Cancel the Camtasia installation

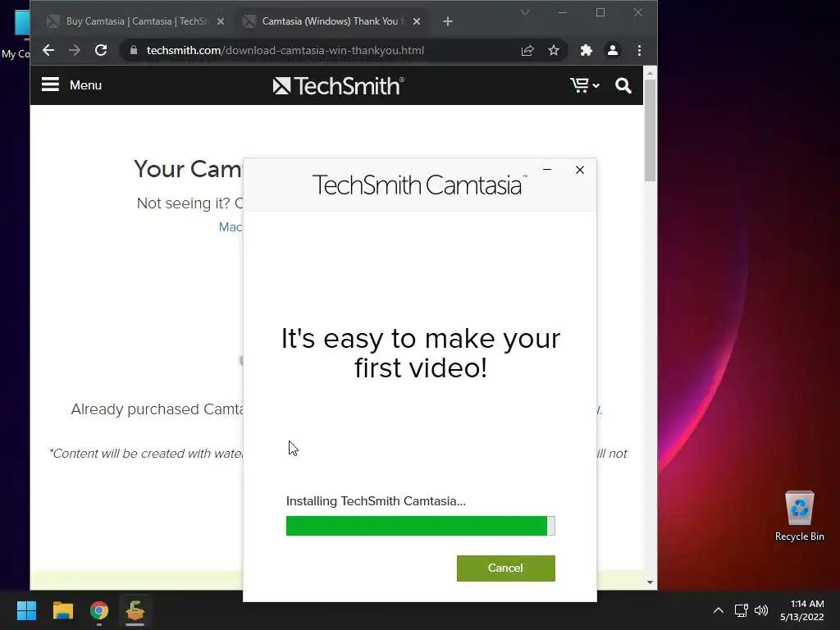pos(505,568)
